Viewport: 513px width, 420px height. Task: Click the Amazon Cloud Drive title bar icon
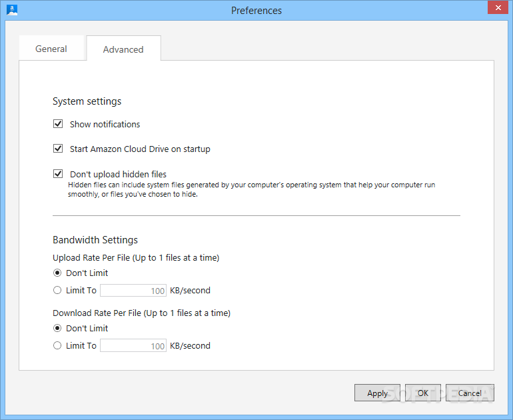pos(12,10)
